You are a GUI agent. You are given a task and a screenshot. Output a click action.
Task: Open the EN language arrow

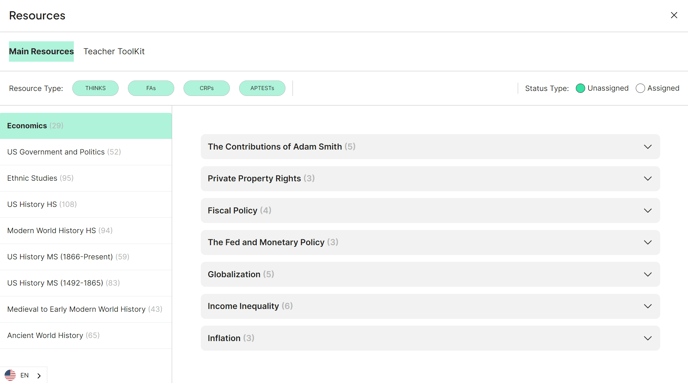(x=39, y=376)
